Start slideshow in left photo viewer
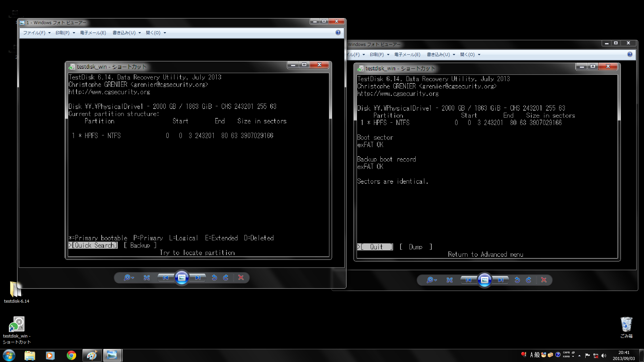Viewport: 644px width, 362px height. (182, 278)
